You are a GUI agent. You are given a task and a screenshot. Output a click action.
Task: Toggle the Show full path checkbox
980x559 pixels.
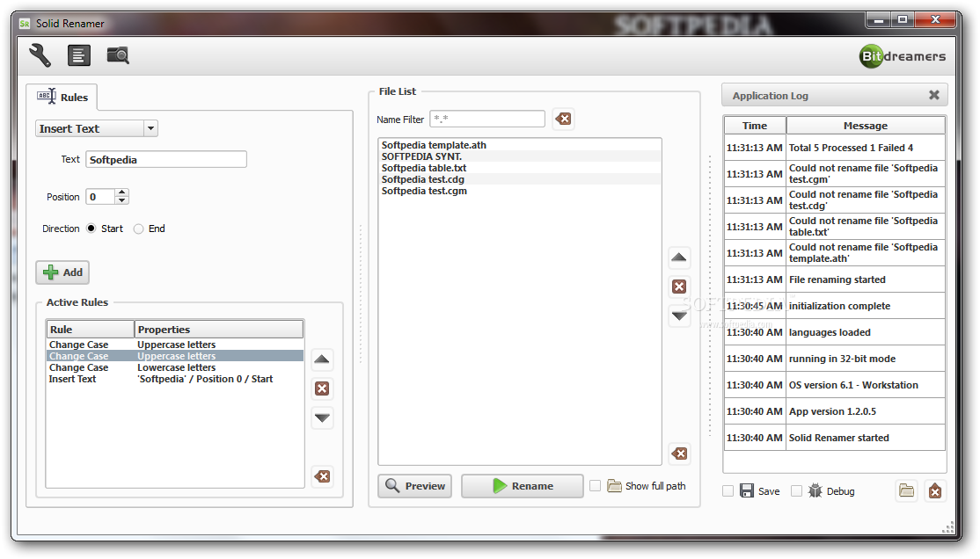(595, 485)
